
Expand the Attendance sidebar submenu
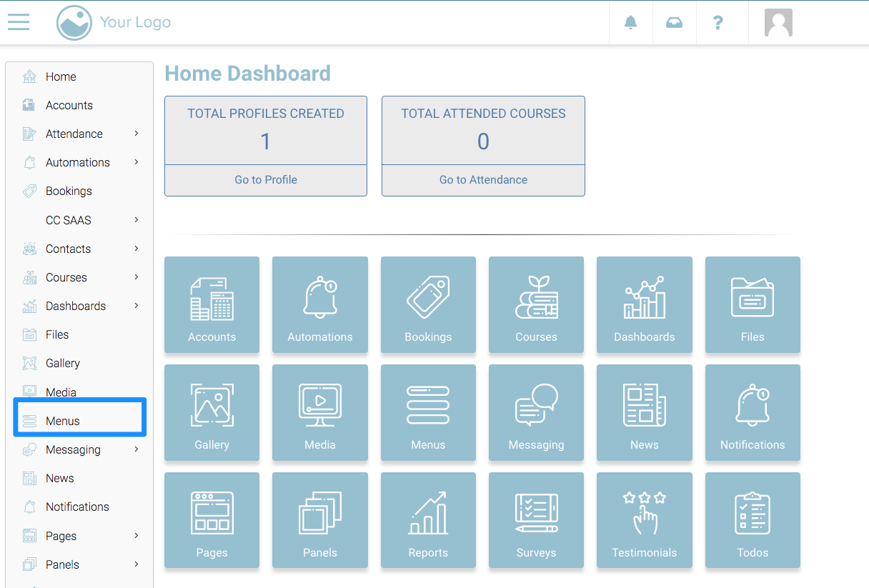tap(136, 134)
